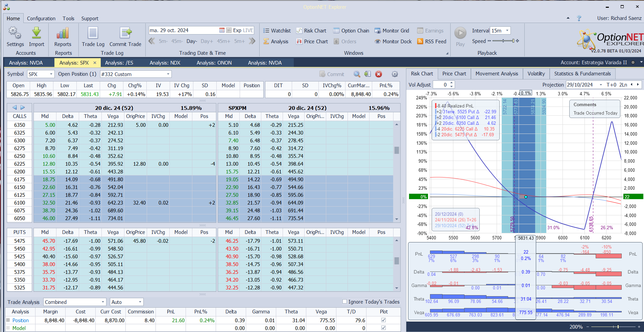Open the Trade Log icon
644x332 pixels.
click(93, 33)
